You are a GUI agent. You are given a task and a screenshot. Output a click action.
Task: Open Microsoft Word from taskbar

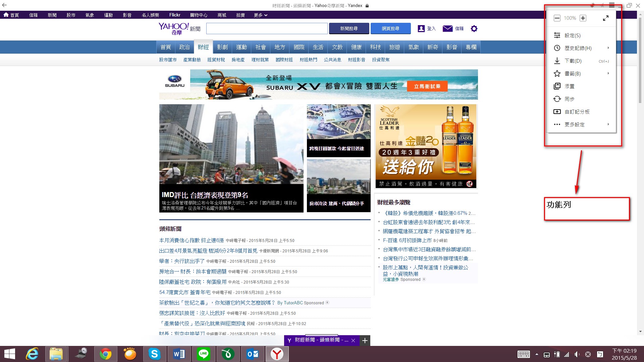coord(179,354)
